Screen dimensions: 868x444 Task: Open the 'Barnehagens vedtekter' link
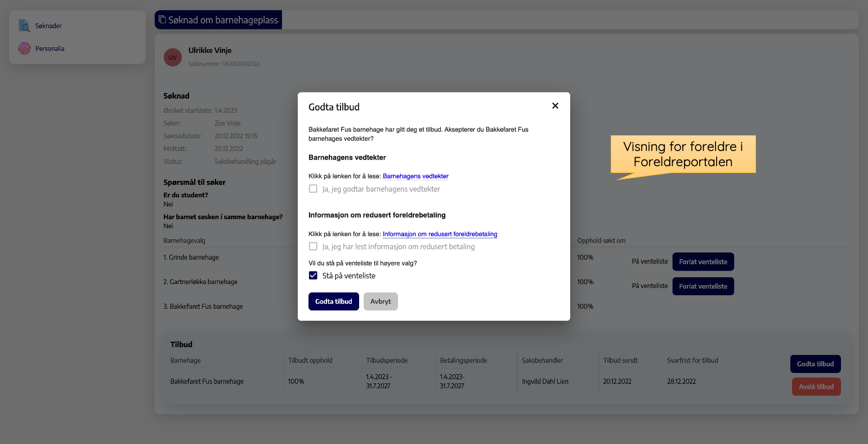[x=415, y=176]
